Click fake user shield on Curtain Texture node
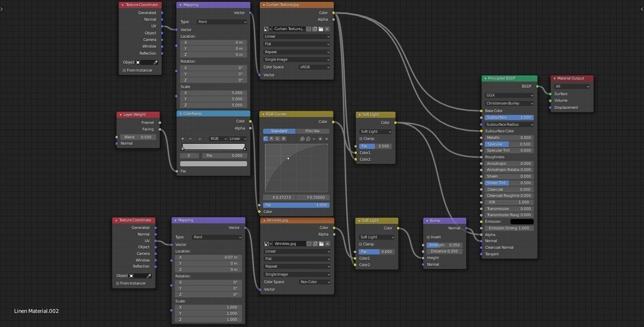The image size is (644, 327). [x=309, y=29]
